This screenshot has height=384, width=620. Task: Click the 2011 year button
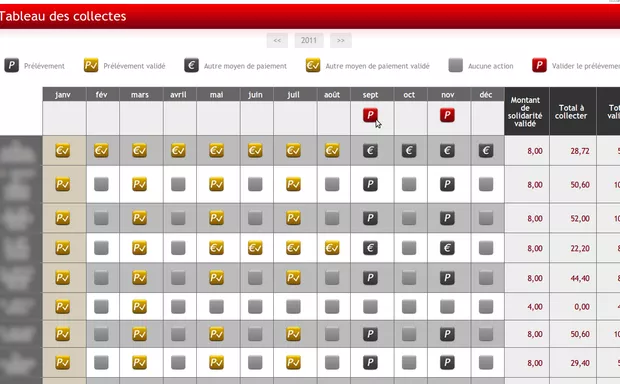(309, 40)
